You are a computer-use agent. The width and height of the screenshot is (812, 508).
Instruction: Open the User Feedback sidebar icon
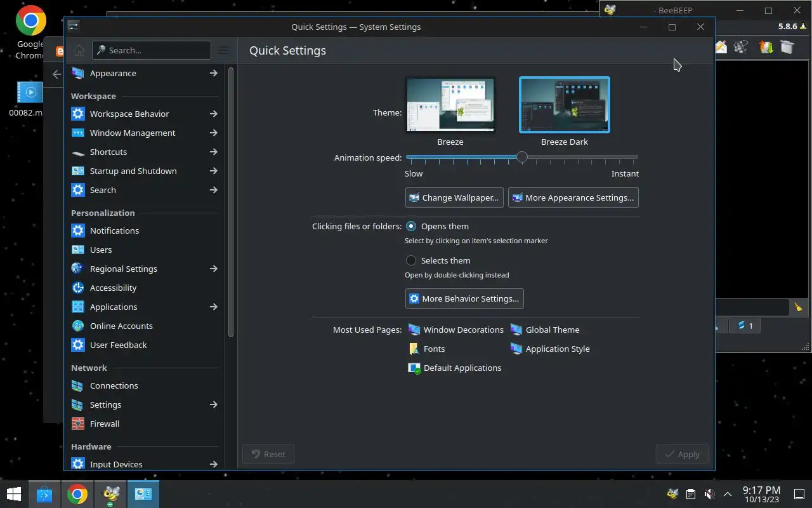tap(78, 345)
